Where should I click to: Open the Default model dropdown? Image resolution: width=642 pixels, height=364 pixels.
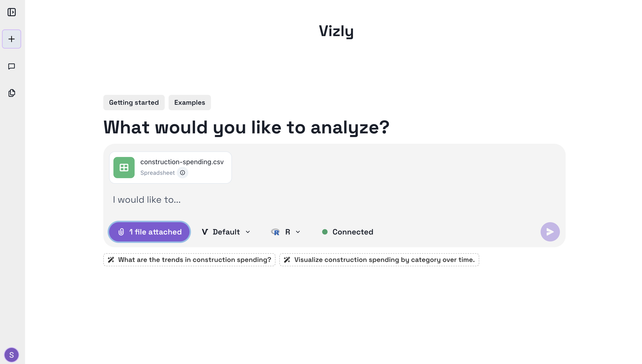tap(226, 232)
